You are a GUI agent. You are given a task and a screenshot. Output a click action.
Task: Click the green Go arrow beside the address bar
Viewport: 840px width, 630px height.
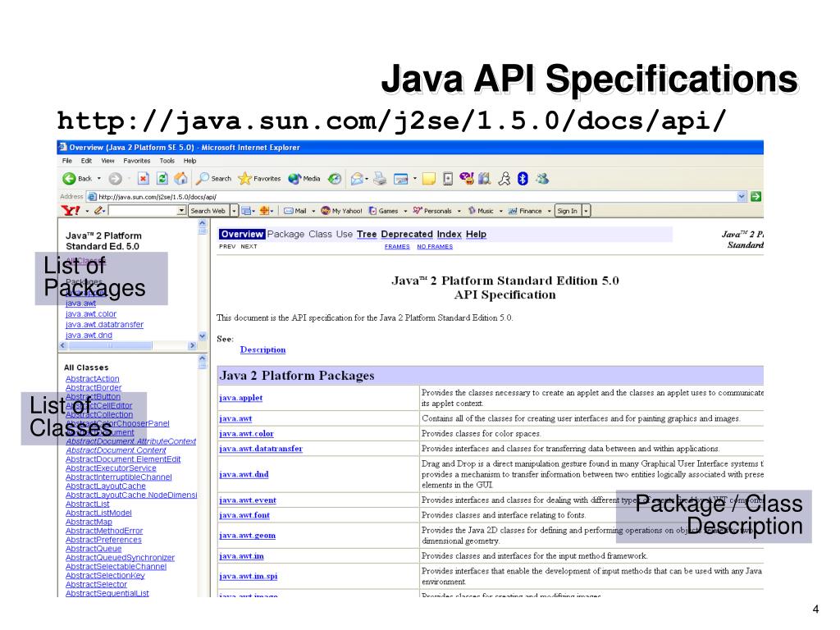pyautogui.click(x=756, y=197)
